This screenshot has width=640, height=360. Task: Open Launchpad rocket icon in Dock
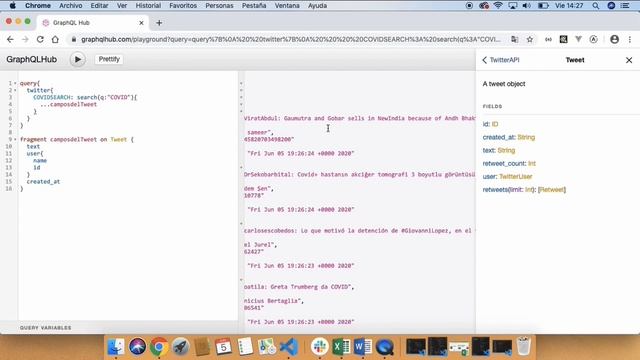(180, 347)
